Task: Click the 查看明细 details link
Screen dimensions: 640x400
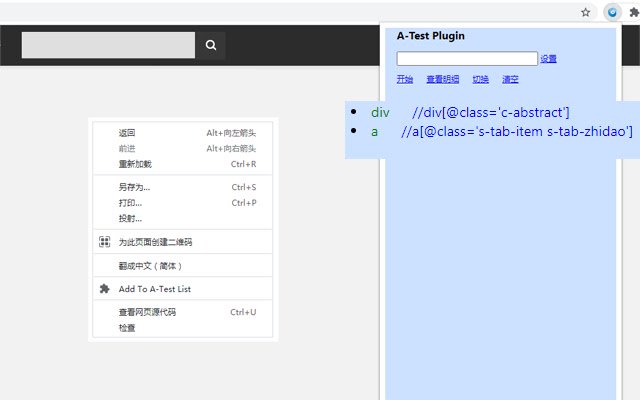Action: pos(442,79)
